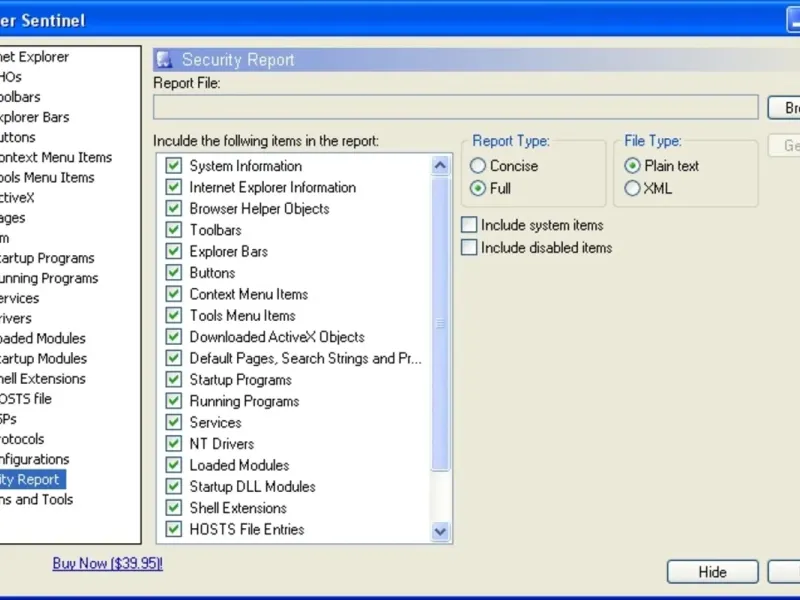Select Running Programs in left tree

point(49,278)
